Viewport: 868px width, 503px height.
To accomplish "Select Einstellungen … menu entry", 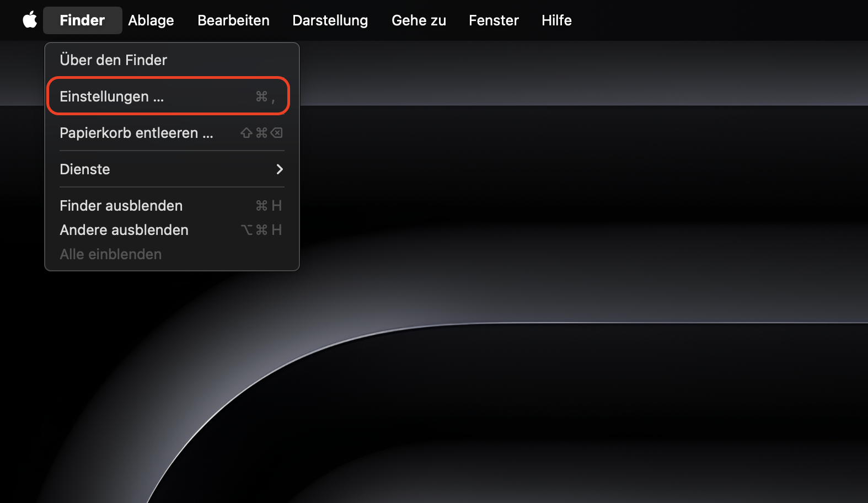I will [172, 96].
